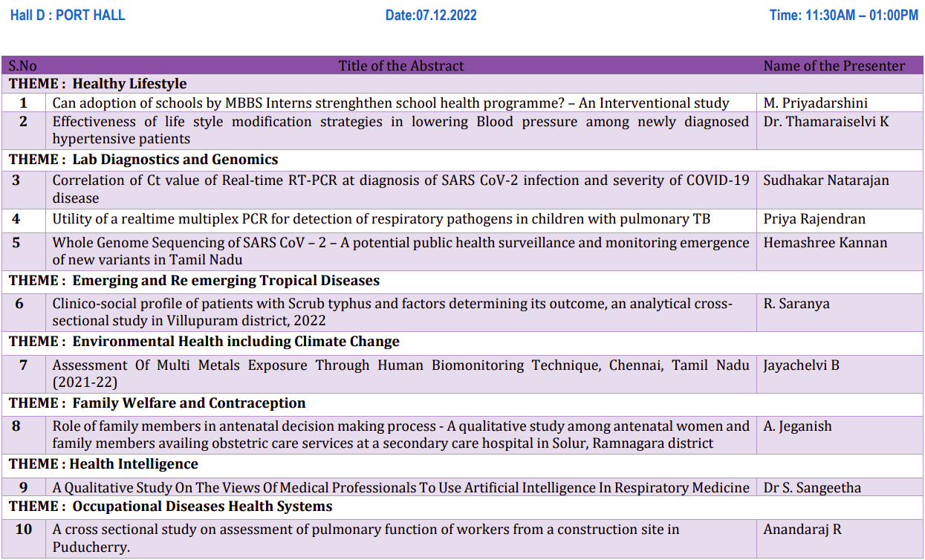The image size is (925, 560).
Task: Click the Family Welfare and Contraception theme row
Action: click(x=157, y=403)
